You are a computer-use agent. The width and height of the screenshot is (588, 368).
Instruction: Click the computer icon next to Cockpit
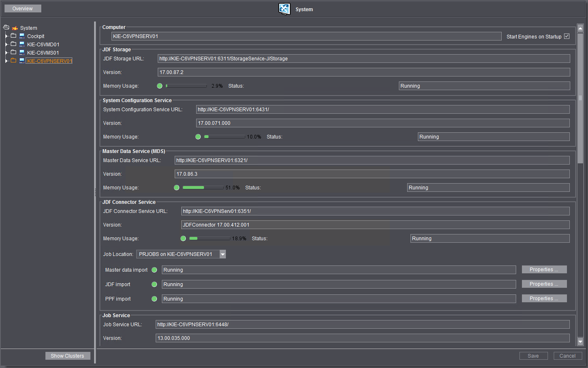21,36
